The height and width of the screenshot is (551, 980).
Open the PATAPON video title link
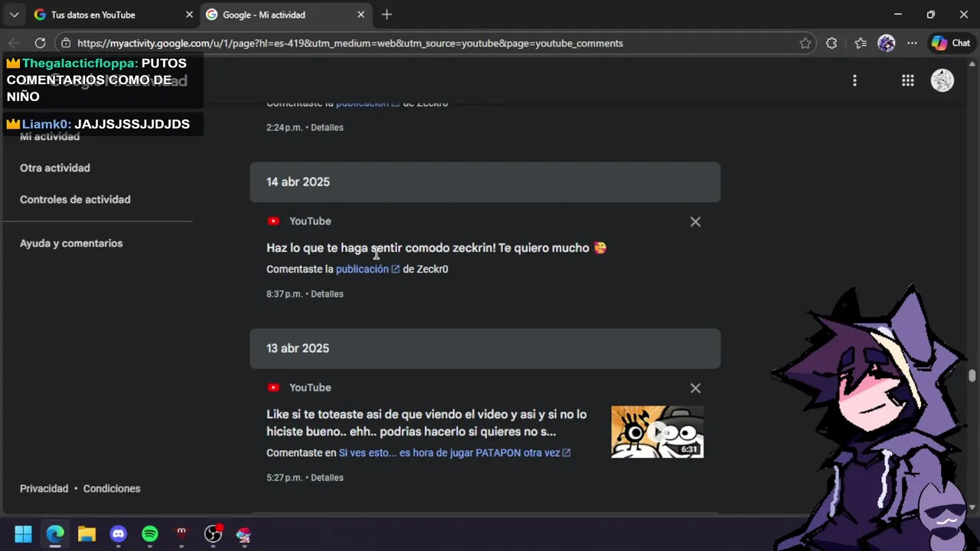click(455, 453)
